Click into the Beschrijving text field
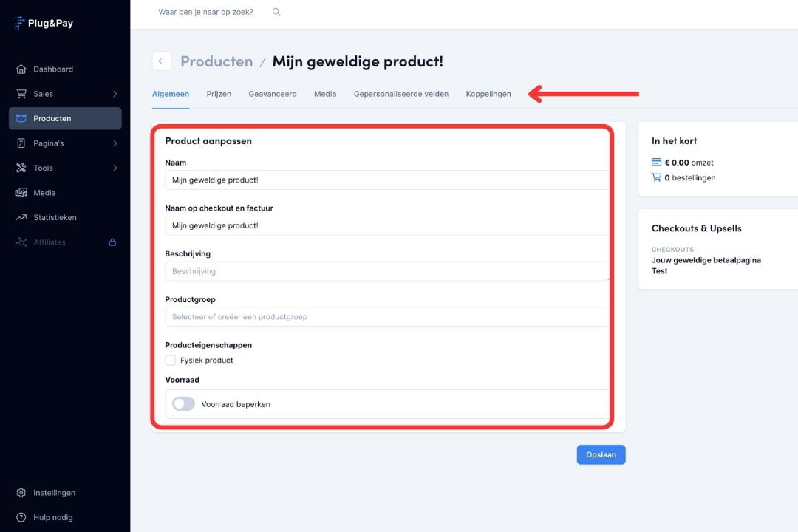798x532 pixels. tap(386, 271)
